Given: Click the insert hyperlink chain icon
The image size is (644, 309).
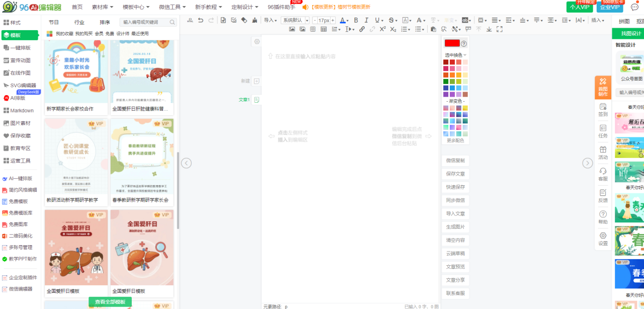Looking at the screenshot, I should (x=362, y=29).
